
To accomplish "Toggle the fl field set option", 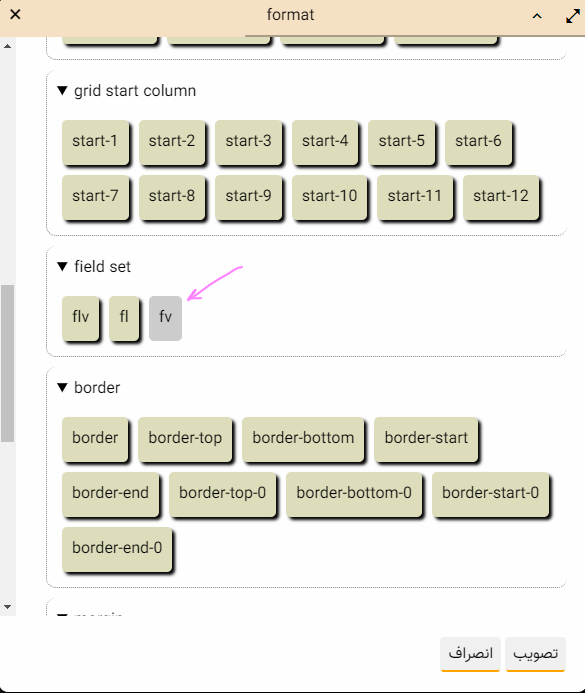I will 124,318.
